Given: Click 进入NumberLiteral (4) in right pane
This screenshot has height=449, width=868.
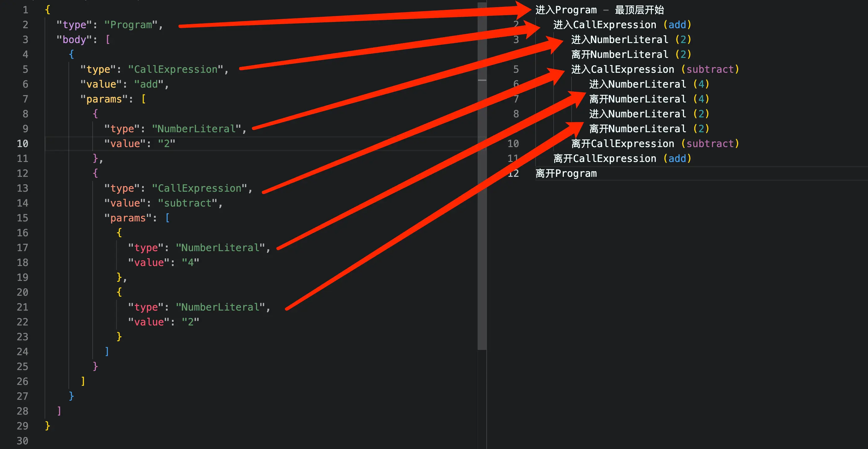Looking at the screenshot, I should click(649, 84).
